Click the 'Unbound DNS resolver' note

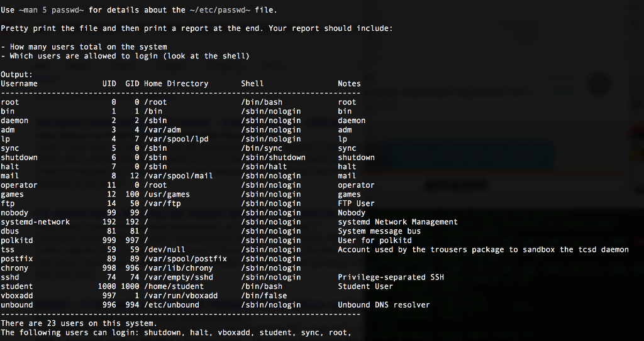click(x=384, y=305)
